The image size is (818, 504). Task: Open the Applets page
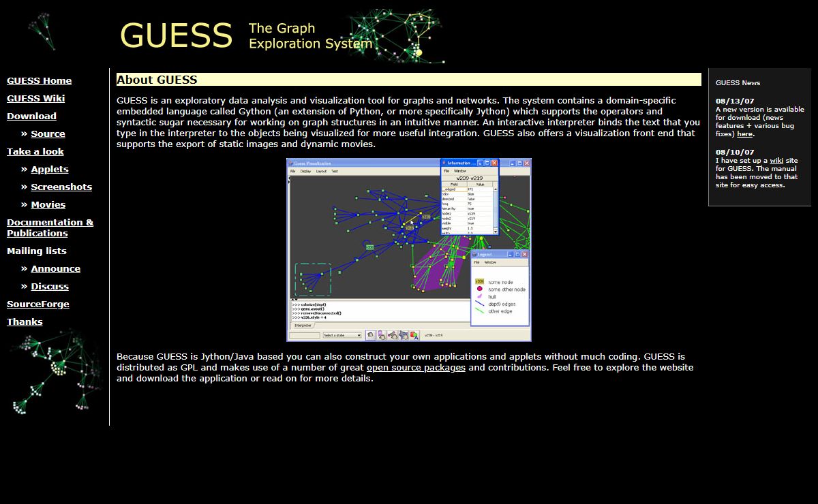(50, 170)
